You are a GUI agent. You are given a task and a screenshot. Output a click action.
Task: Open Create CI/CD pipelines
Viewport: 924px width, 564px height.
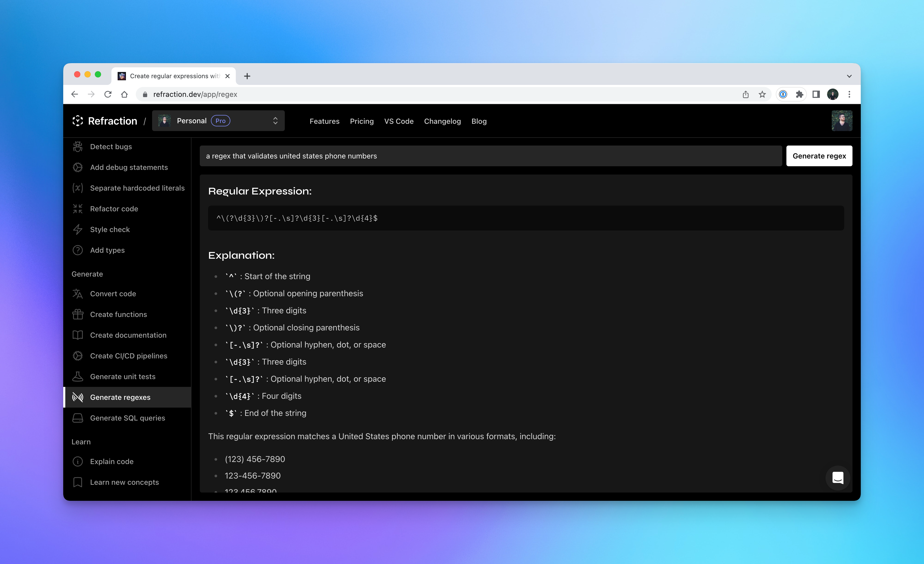tap(129, 356)
